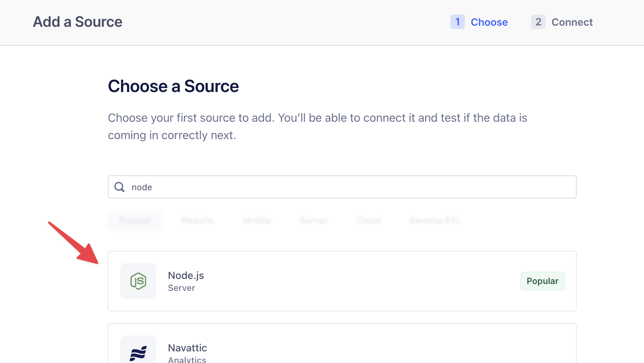Image resolution: width=644 pixels, height=363 pixels.
Task: Switch to the Website filter tab
Action: (197, 220)
